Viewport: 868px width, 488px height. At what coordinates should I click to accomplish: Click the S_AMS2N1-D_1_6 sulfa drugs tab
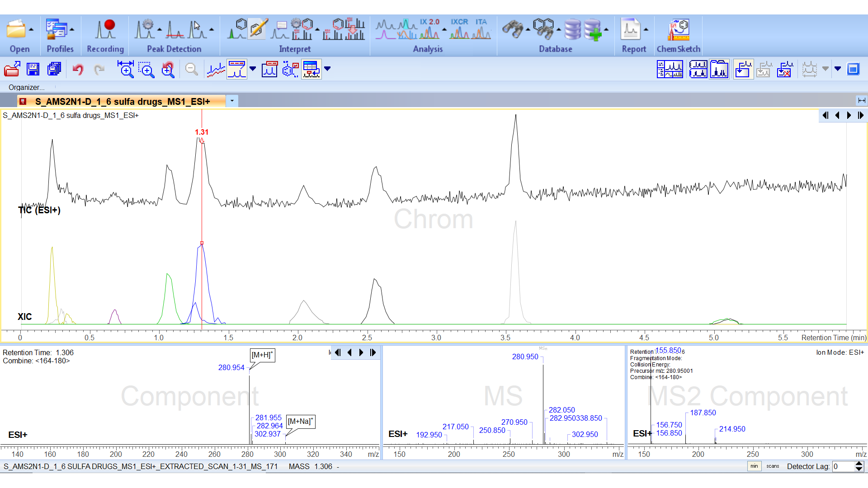click(122, 101)
